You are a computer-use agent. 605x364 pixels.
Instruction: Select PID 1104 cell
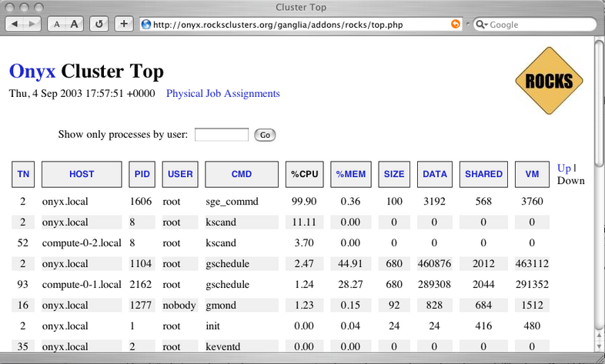pyautogui.click(x=140, y=264)
